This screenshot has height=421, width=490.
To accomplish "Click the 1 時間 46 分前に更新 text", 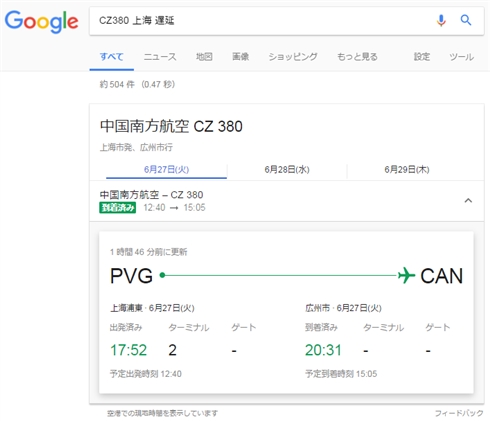I will point(149,252).
